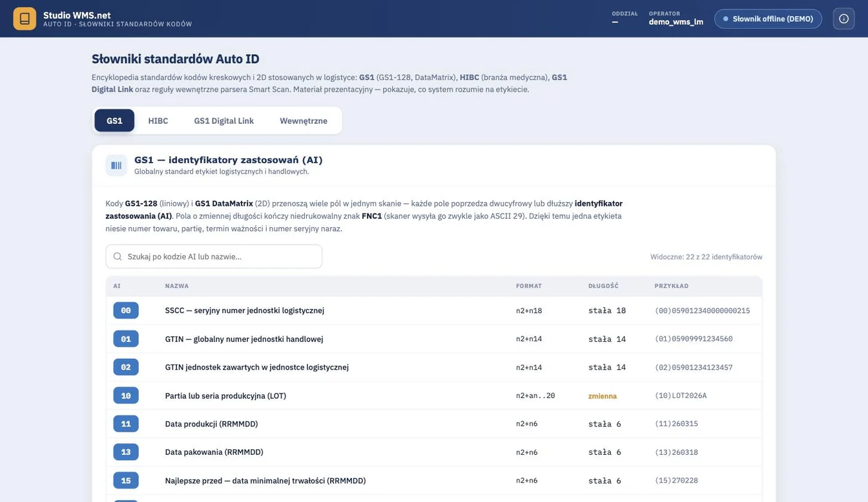Image resolution: width=868 pixels, height=502 pixels.
Task: Click the Słownik offline (DEMO) status button
Action: (x=768, y=19)
